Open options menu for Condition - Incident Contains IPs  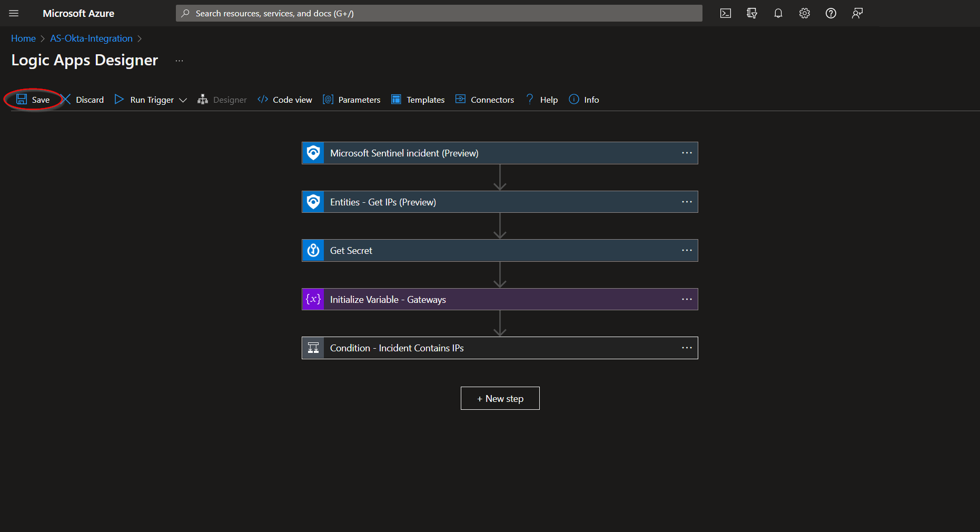687,348
